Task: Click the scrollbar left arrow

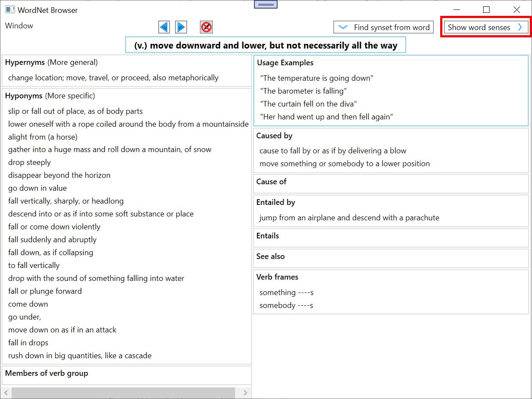Action: (6, 393)
